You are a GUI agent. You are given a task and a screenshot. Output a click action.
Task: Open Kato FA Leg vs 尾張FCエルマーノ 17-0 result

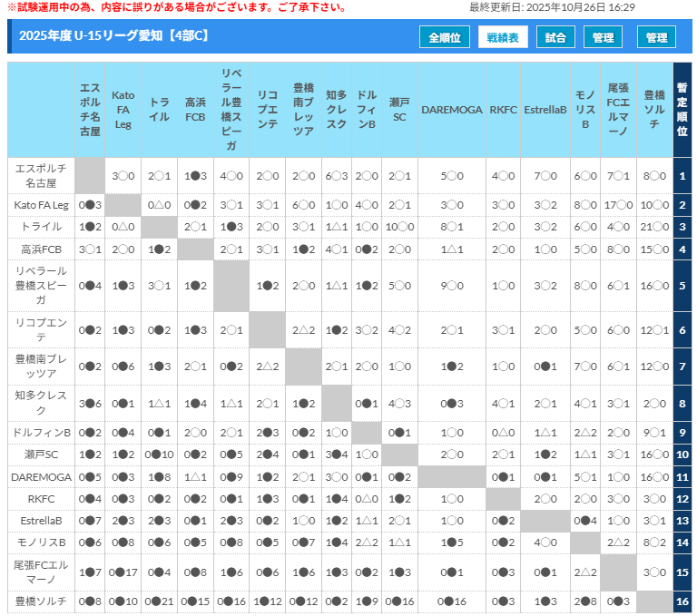coord(618,205)
